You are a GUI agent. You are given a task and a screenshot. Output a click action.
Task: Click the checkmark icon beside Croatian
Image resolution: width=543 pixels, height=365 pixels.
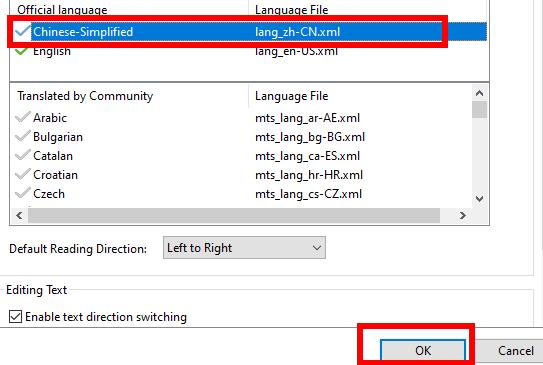coord(23,174)
